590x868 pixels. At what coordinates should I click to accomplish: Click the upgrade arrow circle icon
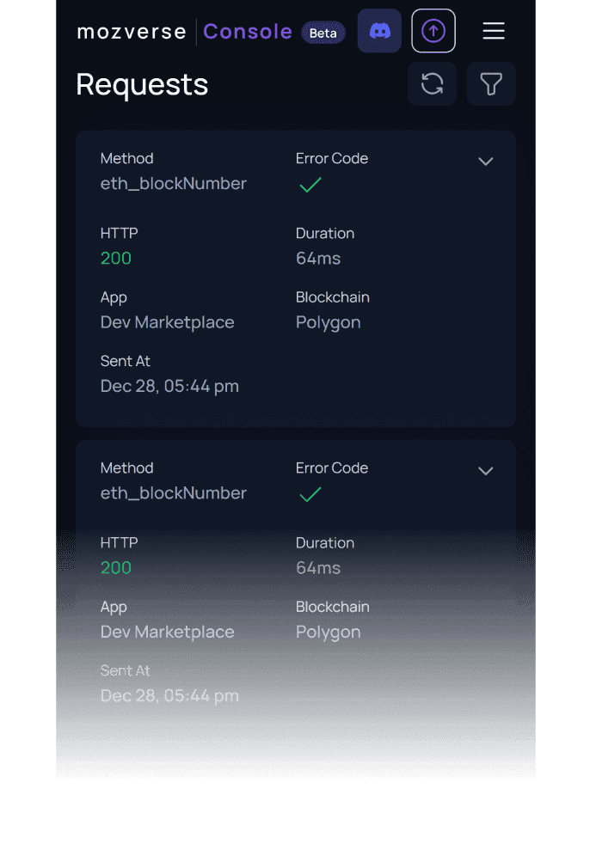[x=433, y=31]
